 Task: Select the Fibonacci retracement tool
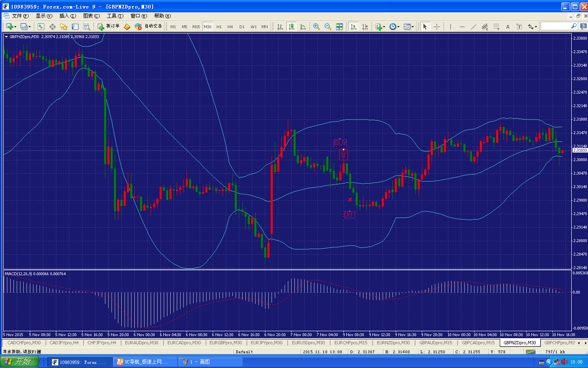(496, 27)
